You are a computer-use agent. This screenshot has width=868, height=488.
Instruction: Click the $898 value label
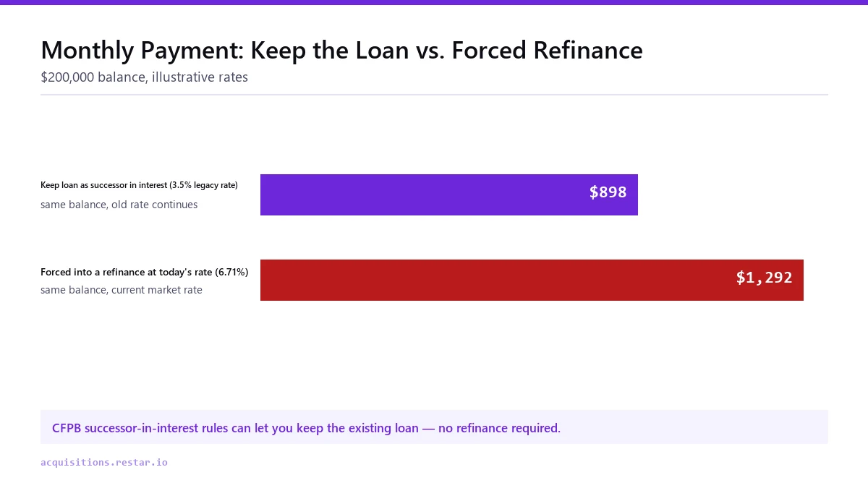click(x=608, y=192)
